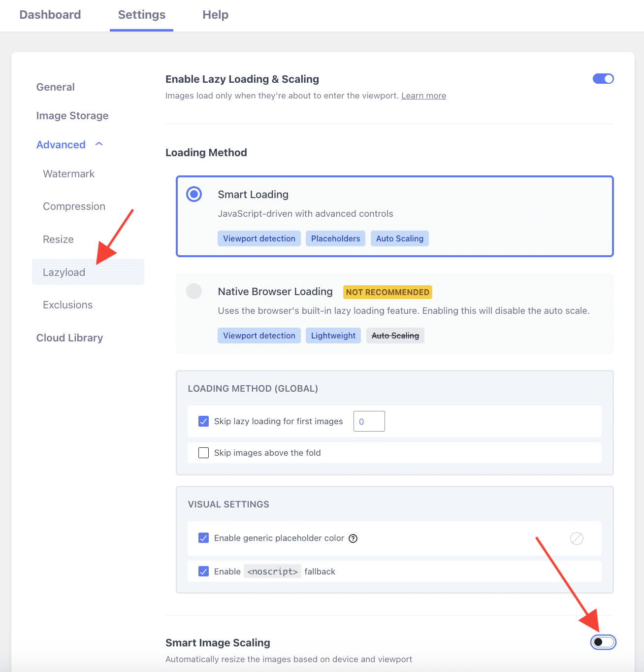The width and height of the screenshot is (644, 672).
Task: Navigate to Cloud Library section
Action: point(69,338)
